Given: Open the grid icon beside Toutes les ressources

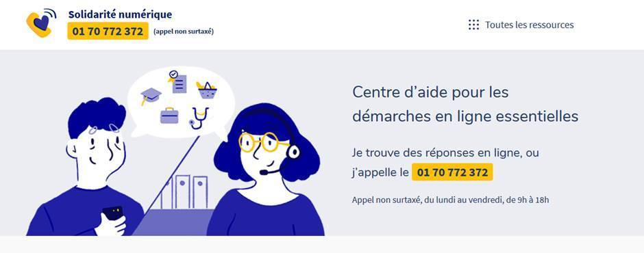Looking at the screenshot, I should click(473, 25).
